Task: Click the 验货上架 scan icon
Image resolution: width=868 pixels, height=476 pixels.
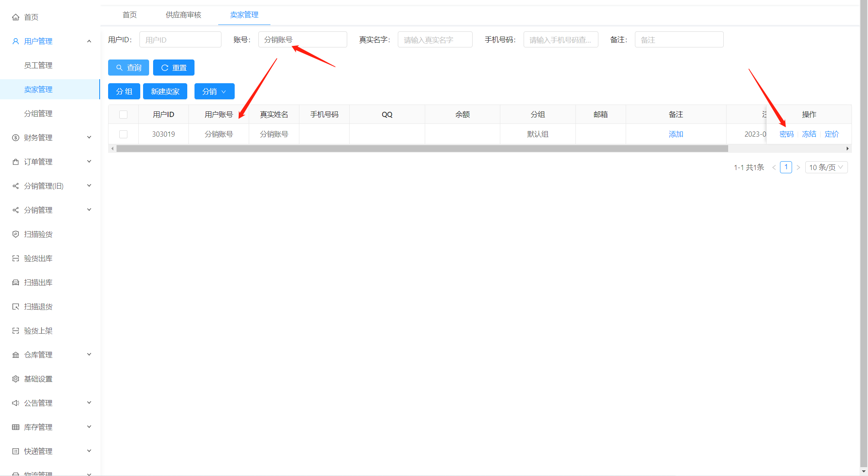Action: 16,330
